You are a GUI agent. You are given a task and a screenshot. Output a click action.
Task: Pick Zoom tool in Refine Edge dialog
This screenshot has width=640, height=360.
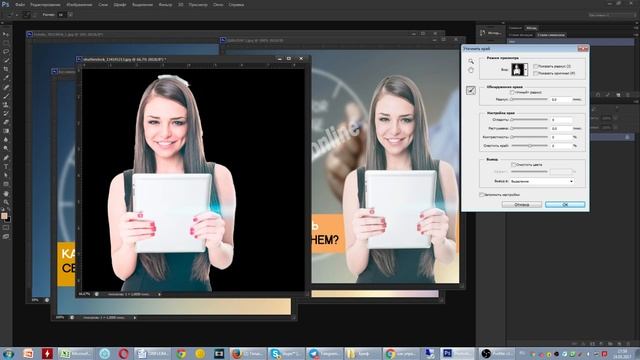471,61
